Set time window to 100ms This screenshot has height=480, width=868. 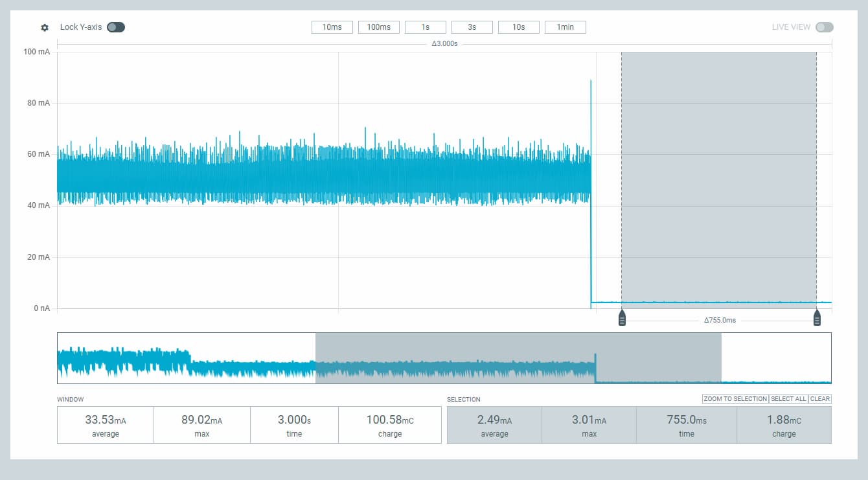coord(379,27)
